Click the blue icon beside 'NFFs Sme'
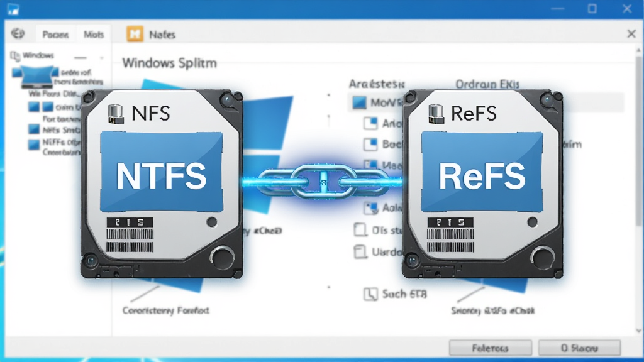 pos(34,129)
